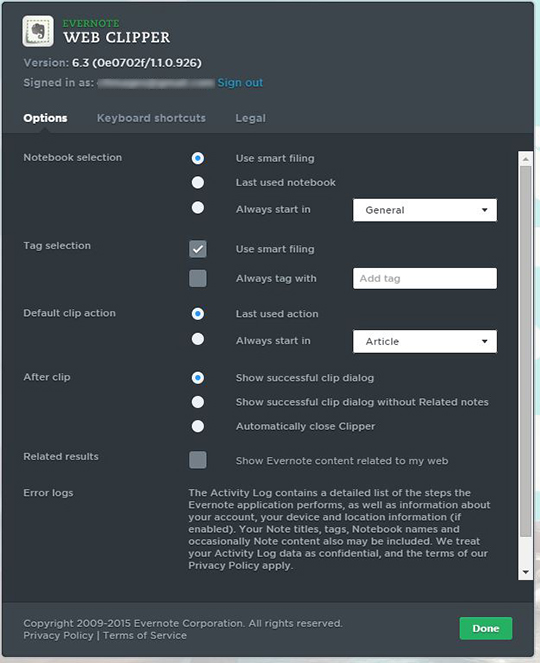
Task: Enable Show Evernote content related checkbox
Action: 197,460
